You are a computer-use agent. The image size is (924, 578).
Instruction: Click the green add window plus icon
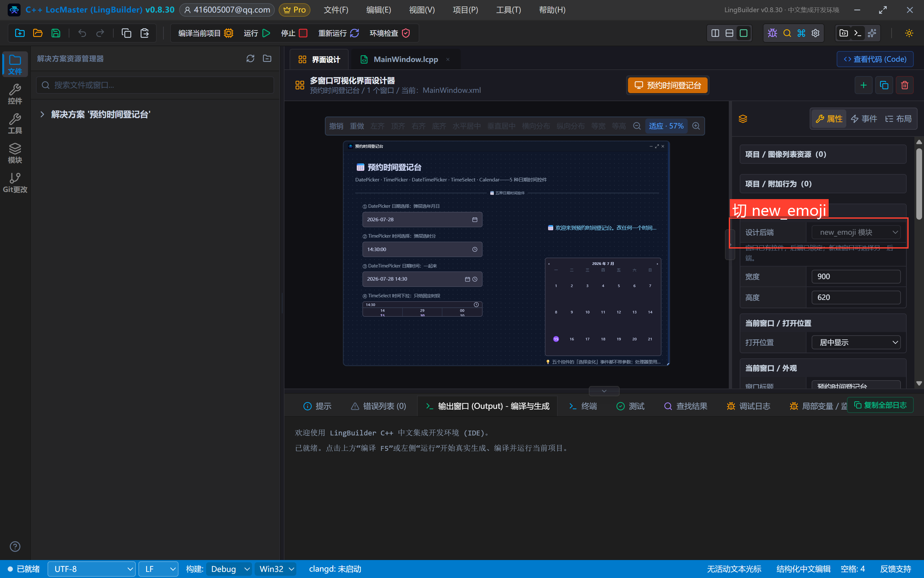tap(863, 85)
